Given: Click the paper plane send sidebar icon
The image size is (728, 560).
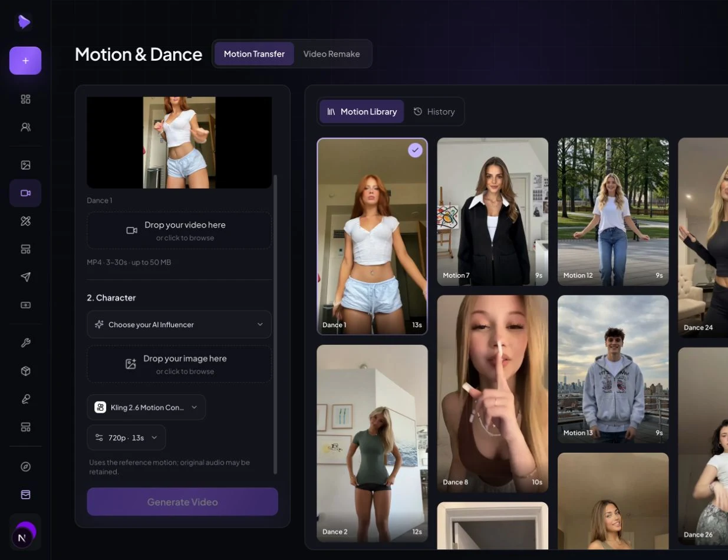Looking at the screenshot, I should (25, 277).
